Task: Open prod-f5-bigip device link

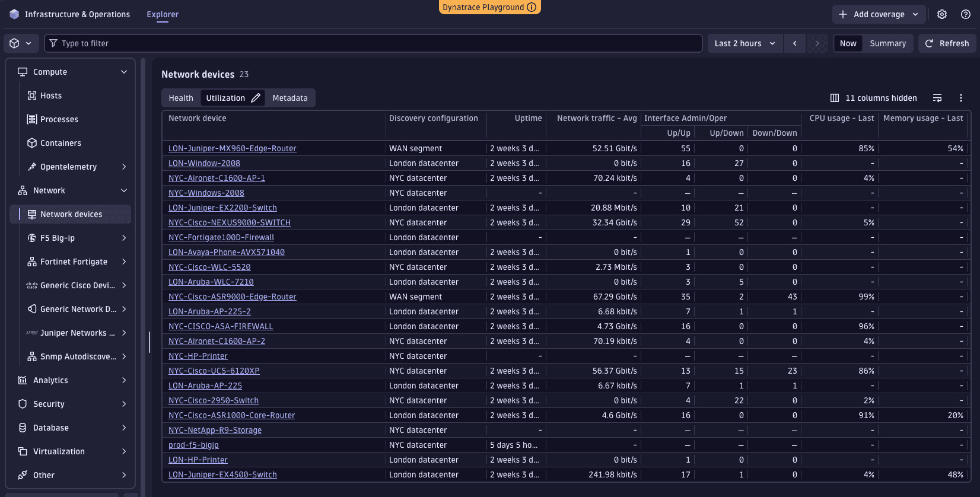Action: (x=193, y=445)
